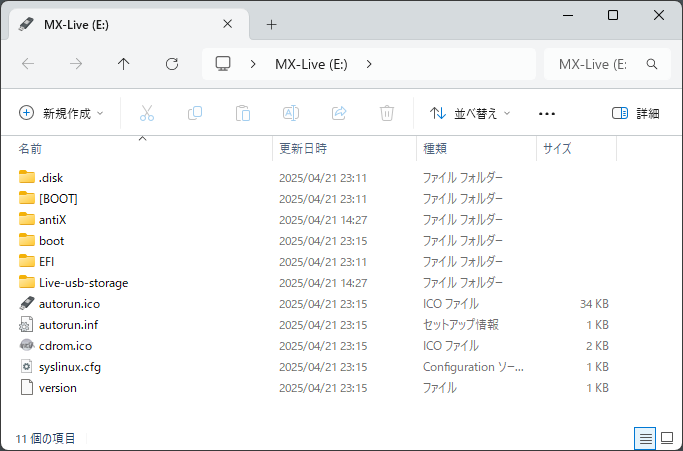
Task: Click the Delete trash can icon
Action: click(387, 113)
